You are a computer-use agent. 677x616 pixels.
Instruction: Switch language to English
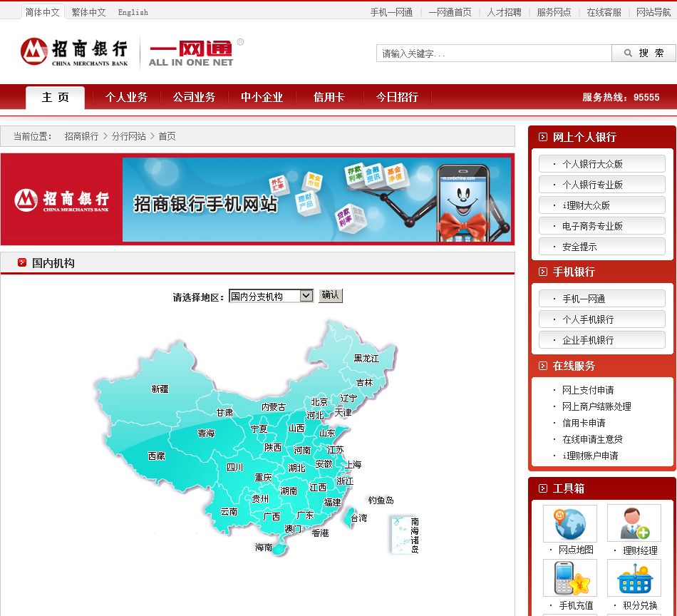133,13
